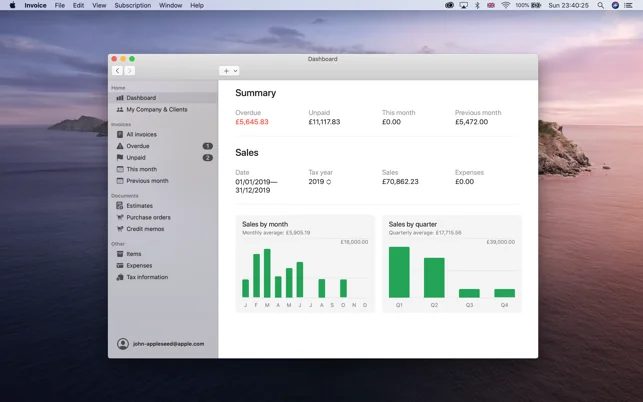643x402 pixels.
Task: Click the previous month amount £5,472.00
Action: 472,122
